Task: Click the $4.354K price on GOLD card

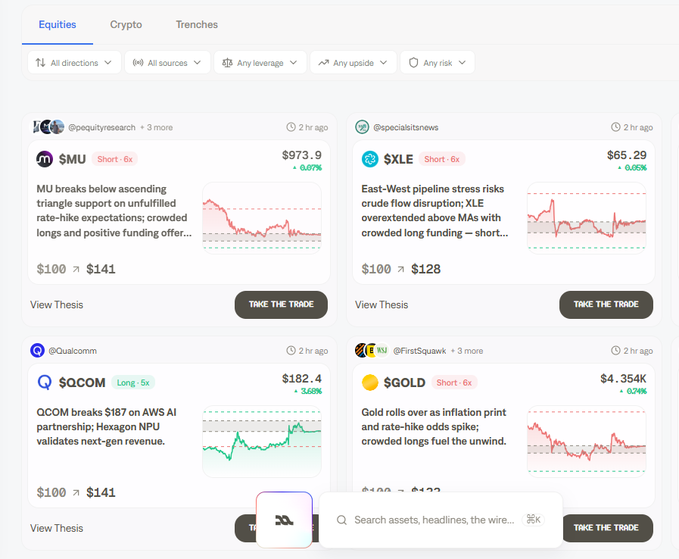Action: (x=623, y=378)
